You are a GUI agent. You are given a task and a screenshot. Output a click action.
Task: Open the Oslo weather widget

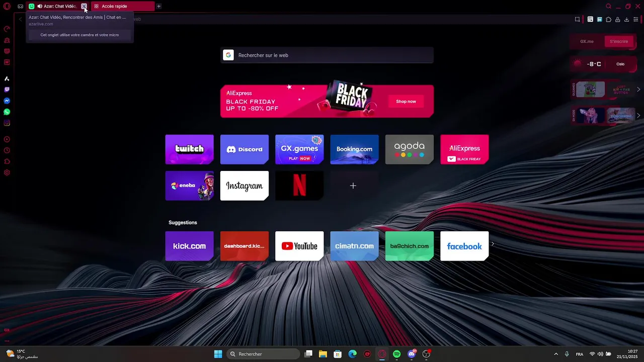(602, 64)
